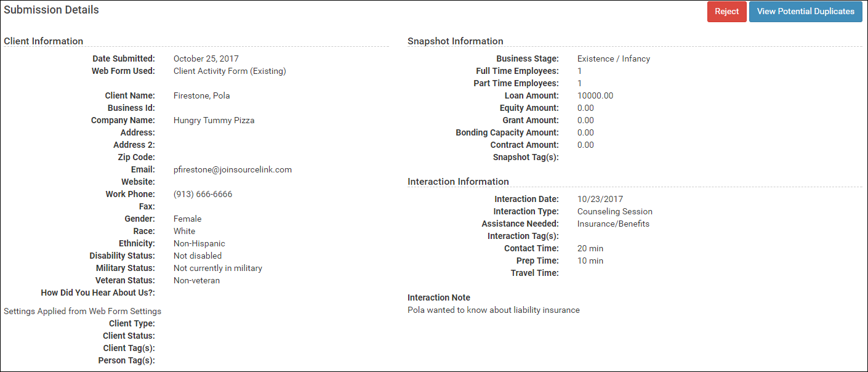Select prep time 10 min
This screenshot has width=868, height=372.
[x=590, y=261]
